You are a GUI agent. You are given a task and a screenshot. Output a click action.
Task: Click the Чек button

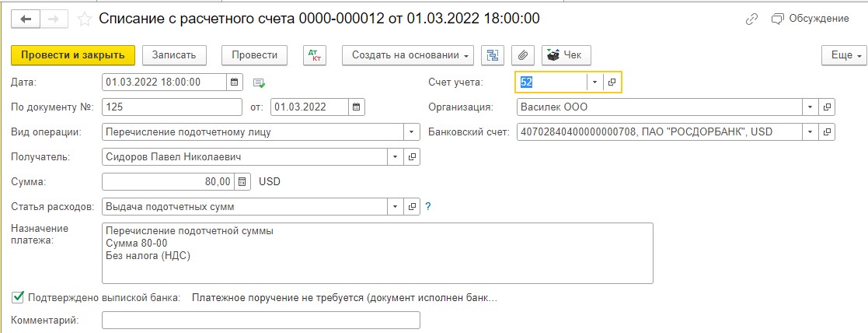coord(566,55)
